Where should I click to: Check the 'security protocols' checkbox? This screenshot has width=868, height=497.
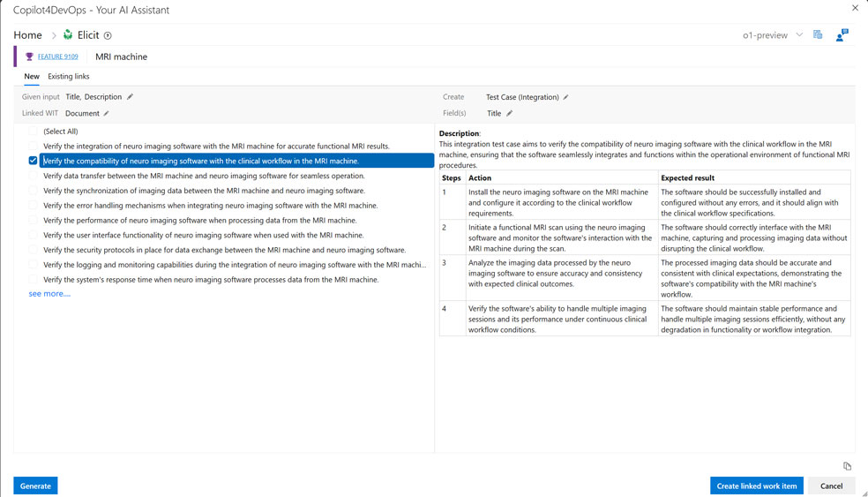(x=33, y=250)
